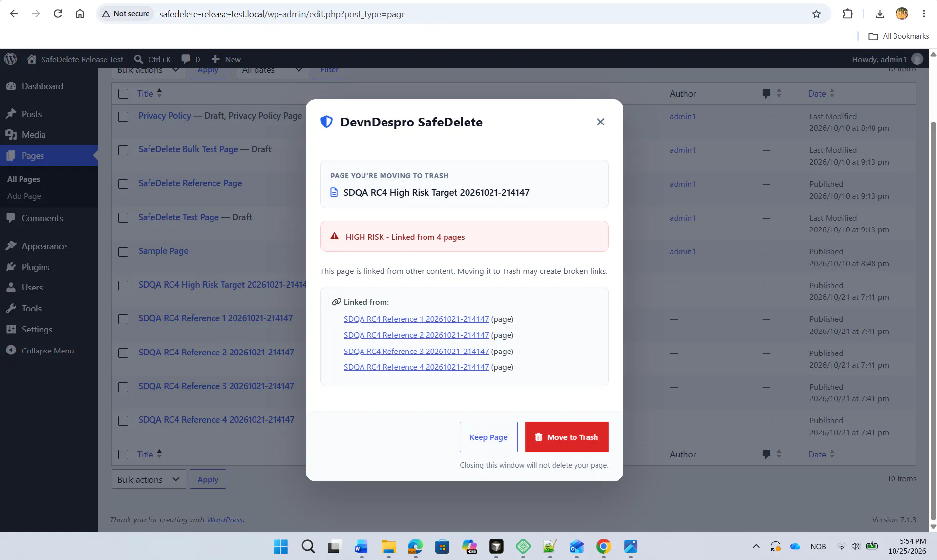Open Media from the sidebar
The image size is (937, 560).
[x=33, y=135]
